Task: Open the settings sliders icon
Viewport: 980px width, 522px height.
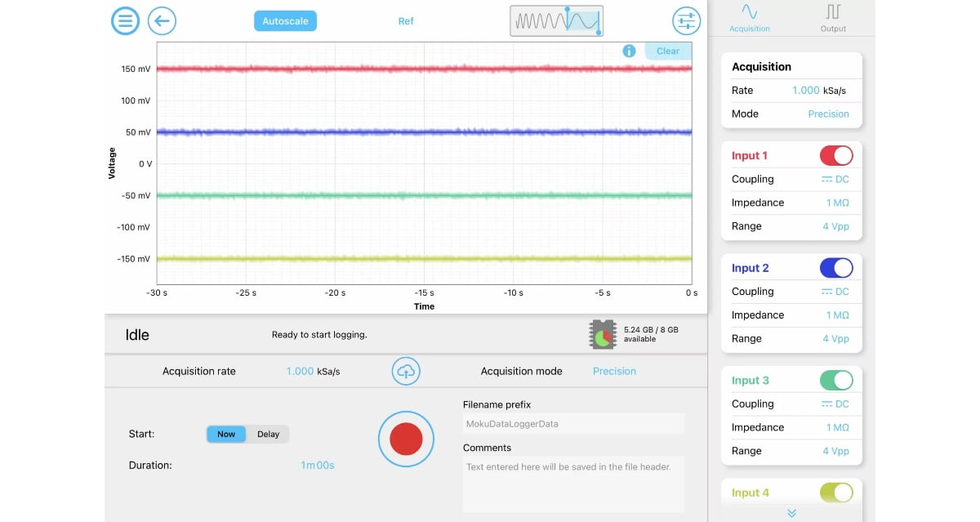Action: (x=686, y=20)
